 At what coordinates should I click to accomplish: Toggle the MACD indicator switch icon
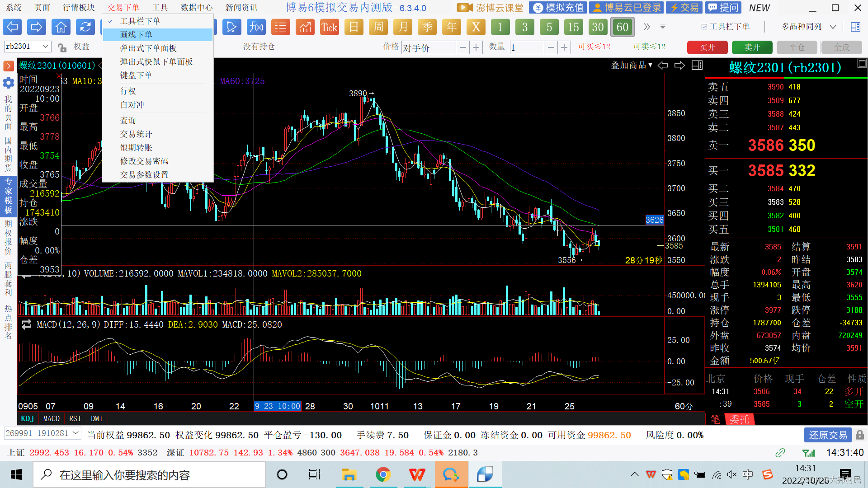27,324
